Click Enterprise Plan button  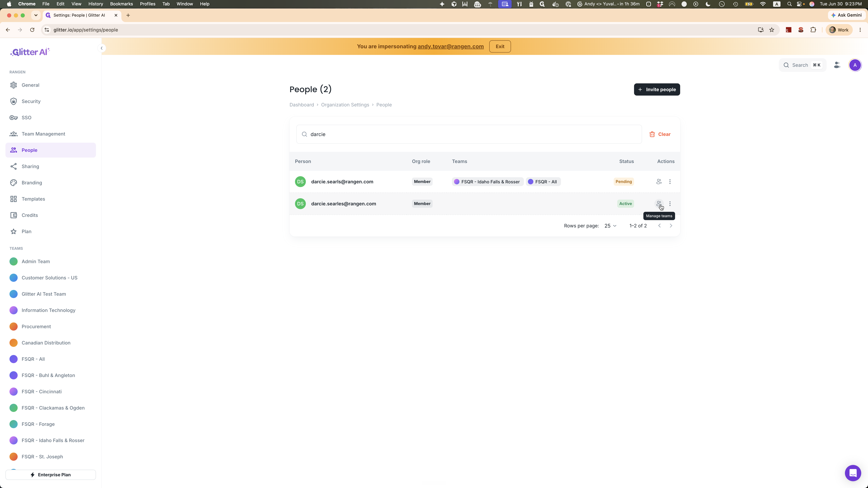pyautogui.click(x=51, y=474)
